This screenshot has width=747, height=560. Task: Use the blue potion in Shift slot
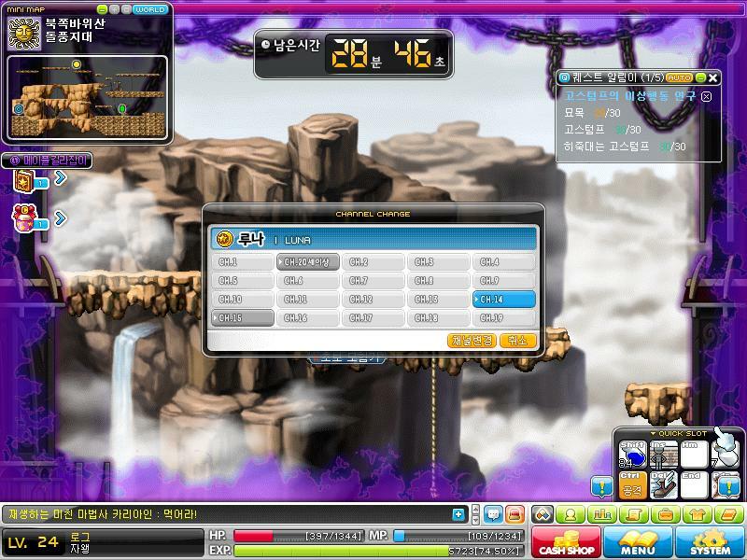(633, 454)
